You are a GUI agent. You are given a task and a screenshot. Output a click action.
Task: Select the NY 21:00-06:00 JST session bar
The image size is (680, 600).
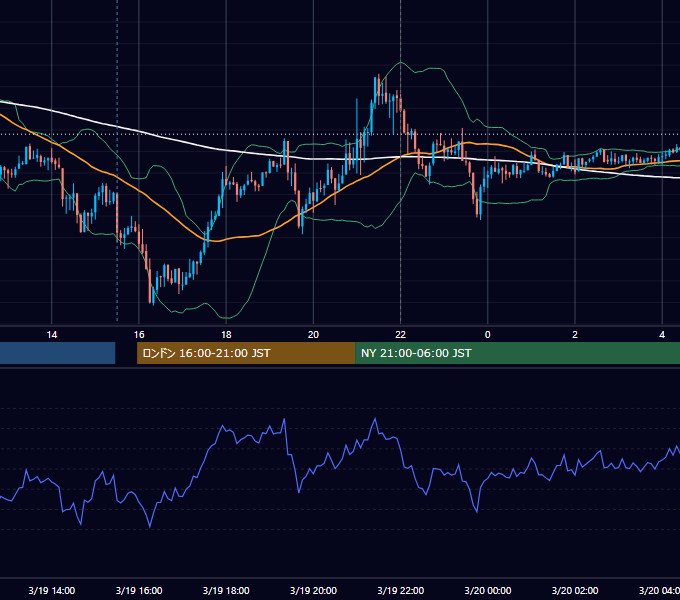[517, 353]
